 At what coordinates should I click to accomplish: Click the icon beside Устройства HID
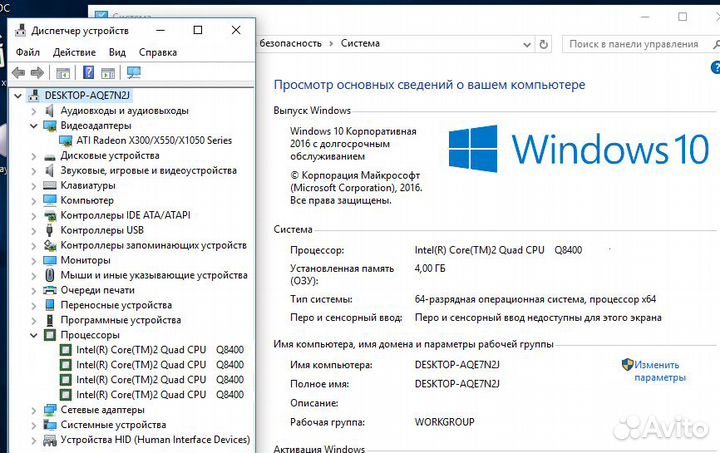(x=50, y=440)
